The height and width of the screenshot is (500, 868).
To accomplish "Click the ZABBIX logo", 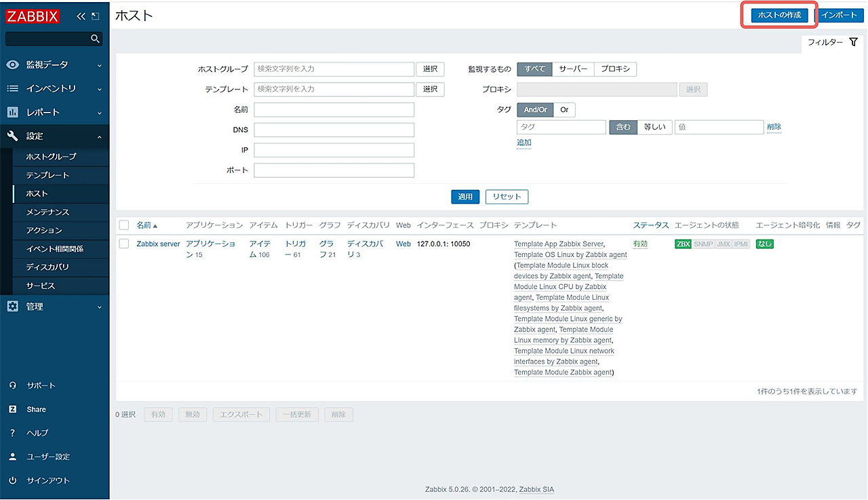I will (x=33, y=16).
